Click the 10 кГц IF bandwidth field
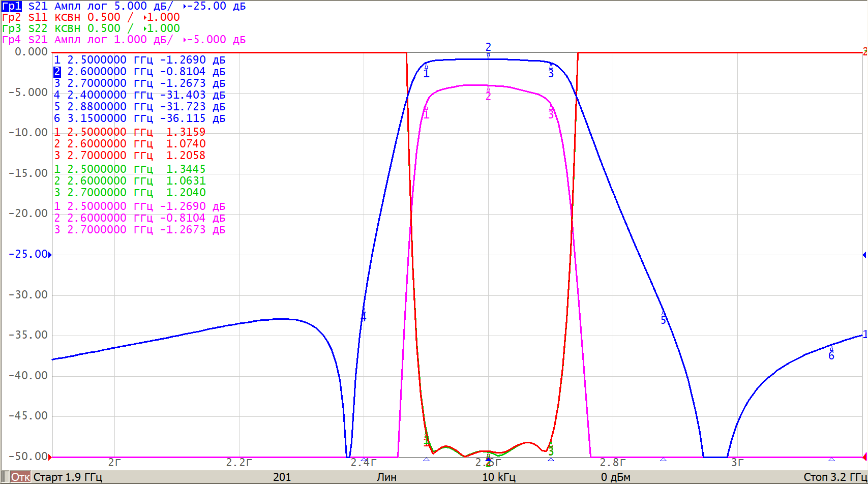Screen dimensions: 868x484 tap(498, 477)
